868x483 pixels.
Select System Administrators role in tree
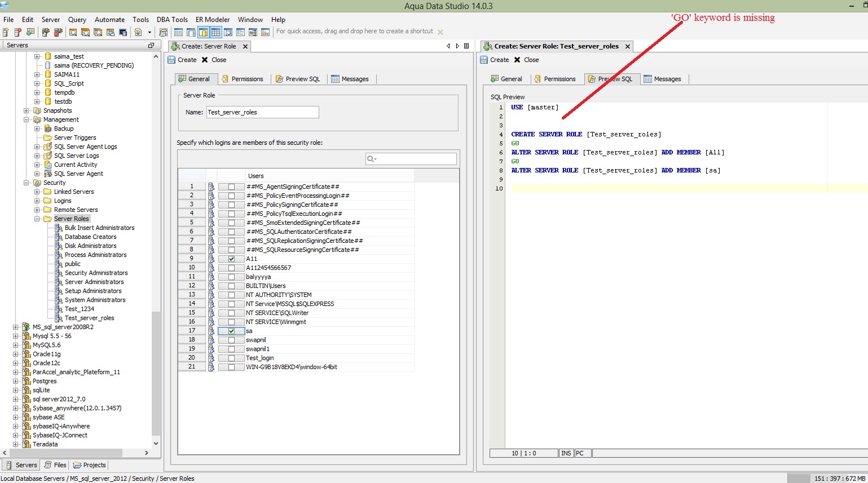pos(95,300)
